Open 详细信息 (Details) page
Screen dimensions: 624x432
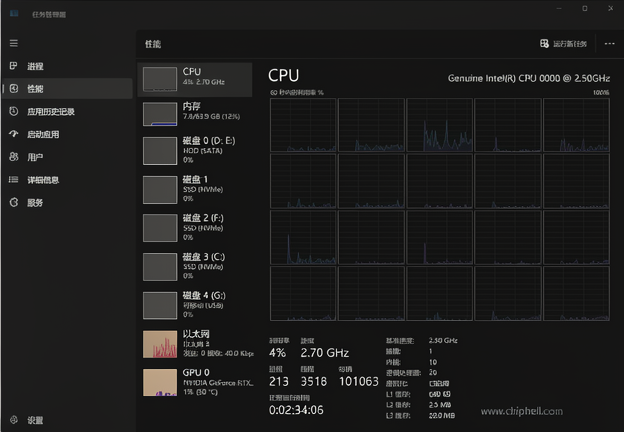click(x=68, y=179)
